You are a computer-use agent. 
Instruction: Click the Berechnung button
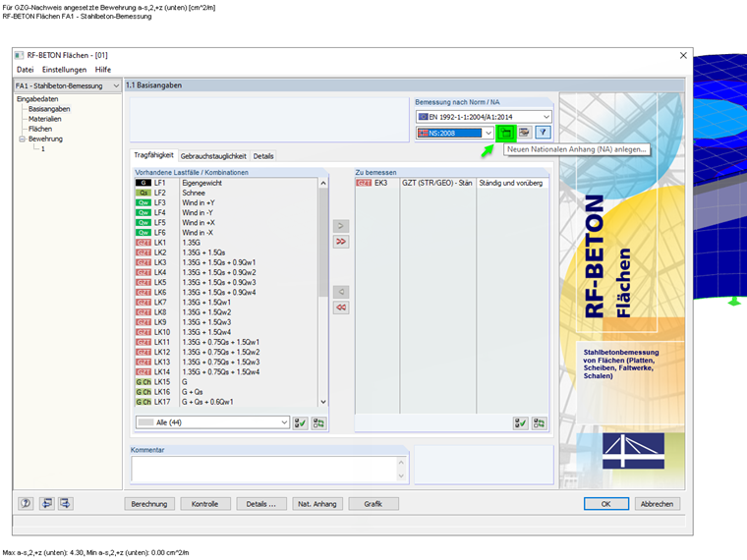coord(149,504)
